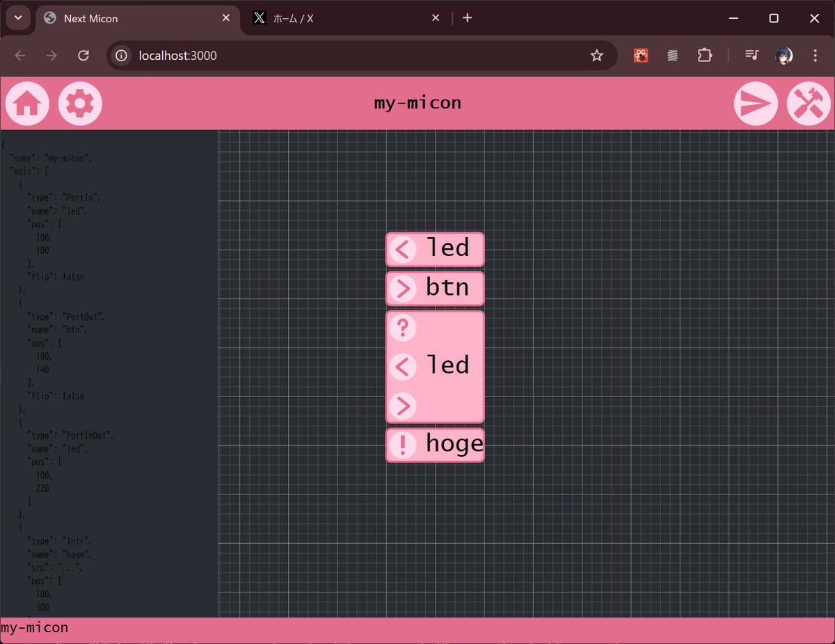Click the send paper-plane icon
This screenshot has height=644, width=835.
[x=756, y=104]
